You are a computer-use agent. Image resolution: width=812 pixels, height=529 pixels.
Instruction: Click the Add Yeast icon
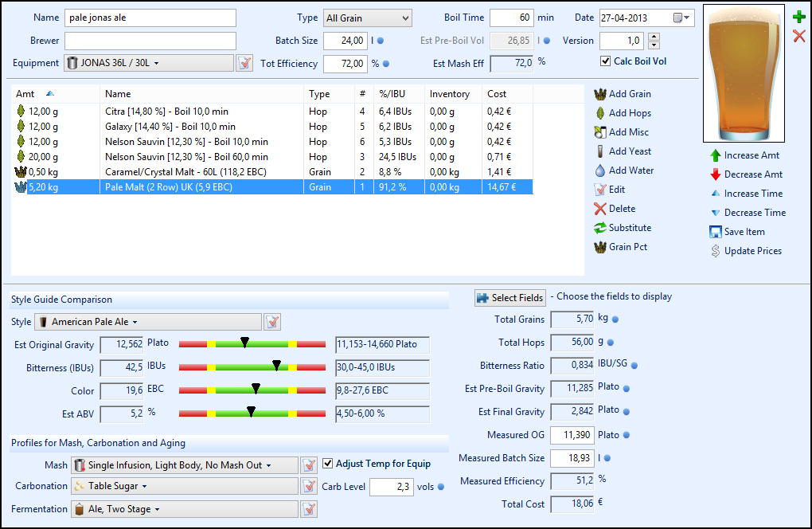click(x=600, y=151)
